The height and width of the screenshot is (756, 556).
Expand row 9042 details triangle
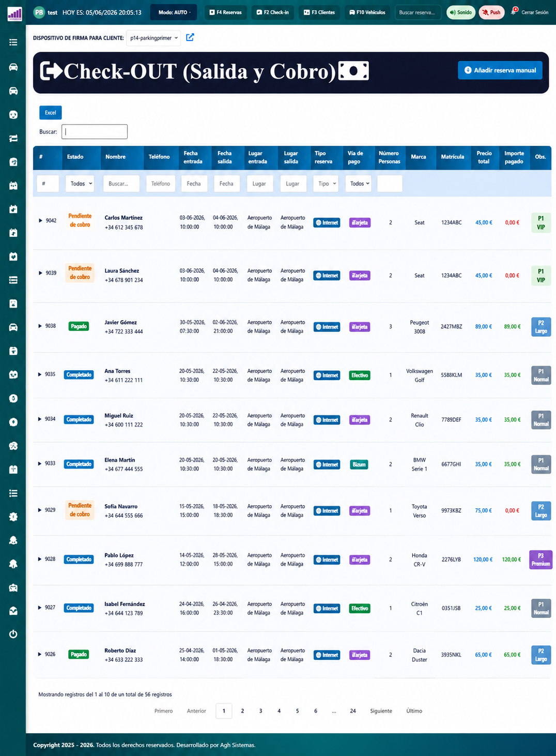point(40,220)
